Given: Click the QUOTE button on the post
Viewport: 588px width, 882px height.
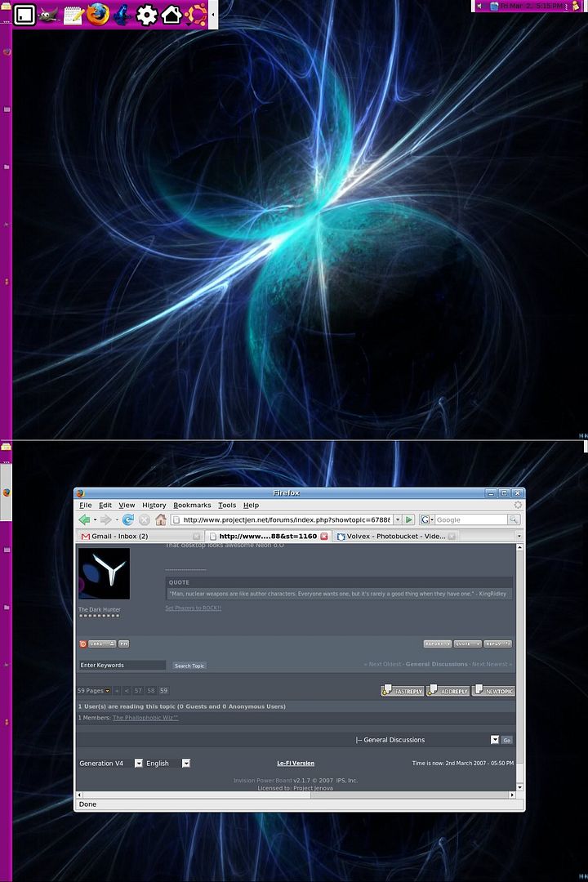Looking at the screenshot, I should (468, 644).
